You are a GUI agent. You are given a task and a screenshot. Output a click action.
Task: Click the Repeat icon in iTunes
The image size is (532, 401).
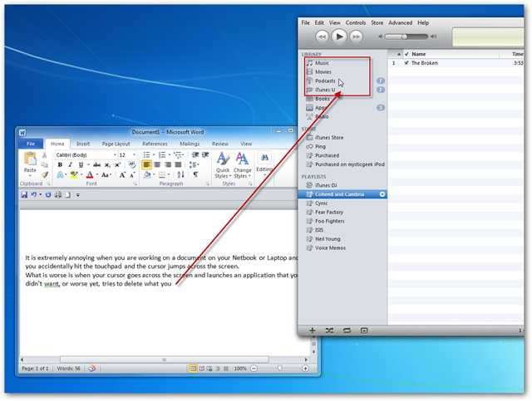[347, 330]
